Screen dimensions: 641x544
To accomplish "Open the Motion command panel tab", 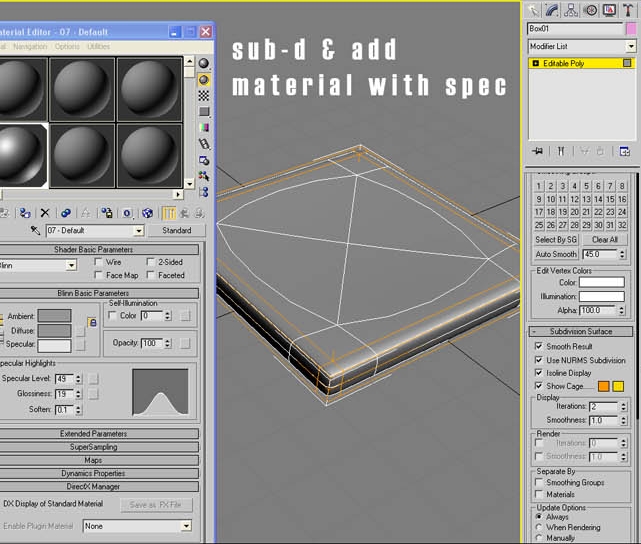I will 591,10.
